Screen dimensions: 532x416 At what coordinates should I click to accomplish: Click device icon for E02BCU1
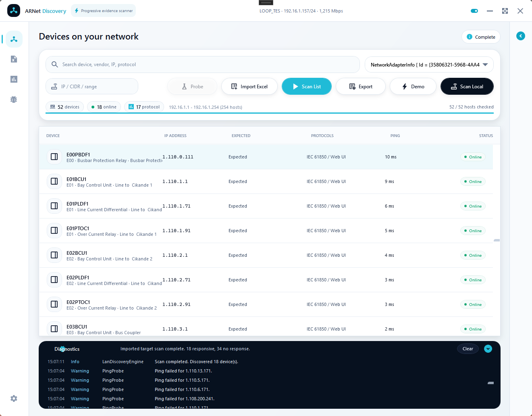click(x=54, y=255)
